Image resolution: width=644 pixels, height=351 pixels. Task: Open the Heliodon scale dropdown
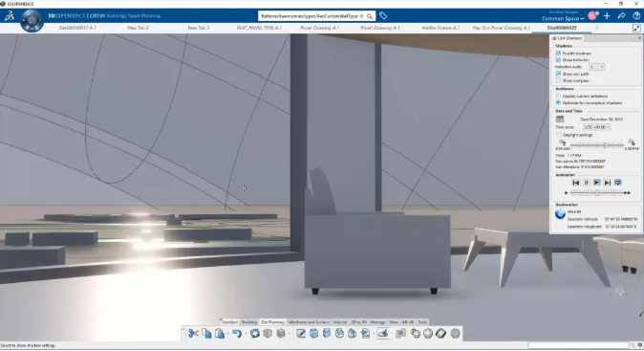(597, 67)
